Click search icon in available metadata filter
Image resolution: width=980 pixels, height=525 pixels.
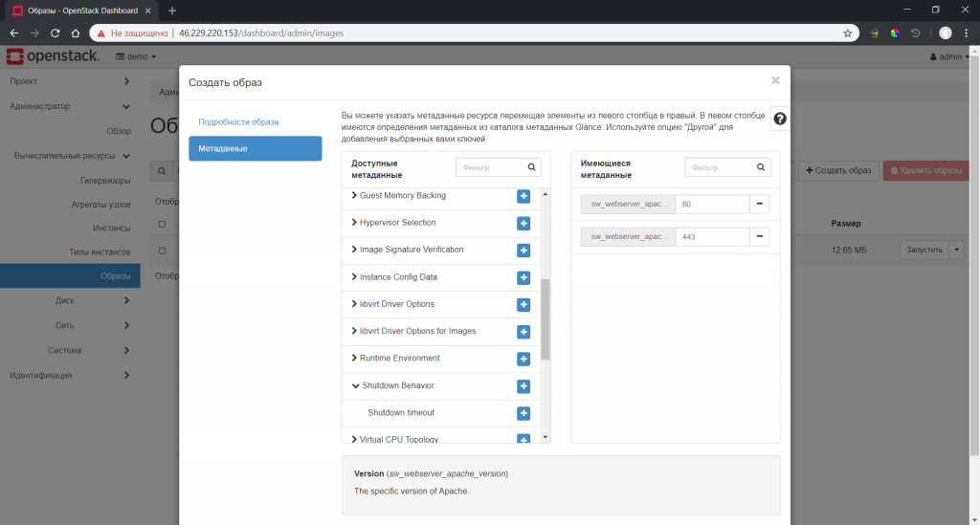[531, 167]
